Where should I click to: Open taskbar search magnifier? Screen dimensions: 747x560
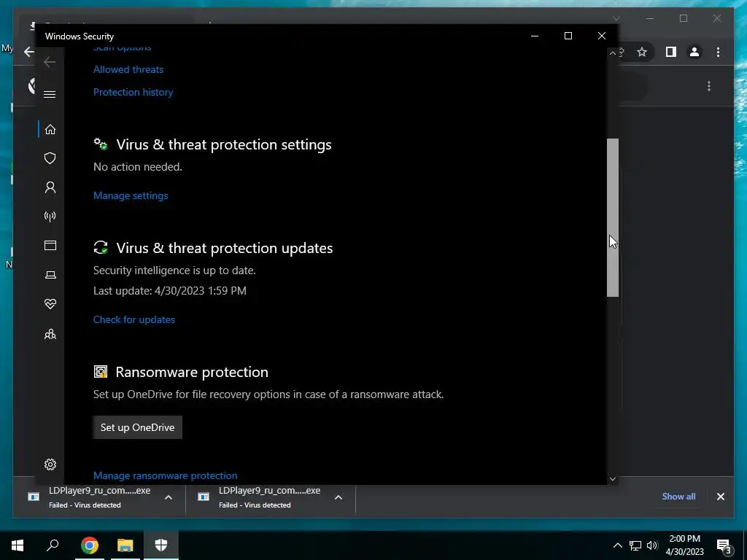click(x=53, y=545)
